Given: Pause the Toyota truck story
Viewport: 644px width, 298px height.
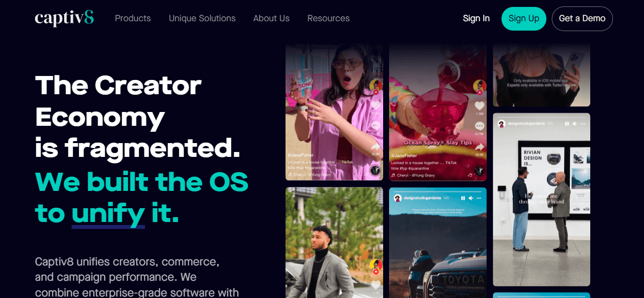Looking at the screenshot, I should tap(463, 198).
